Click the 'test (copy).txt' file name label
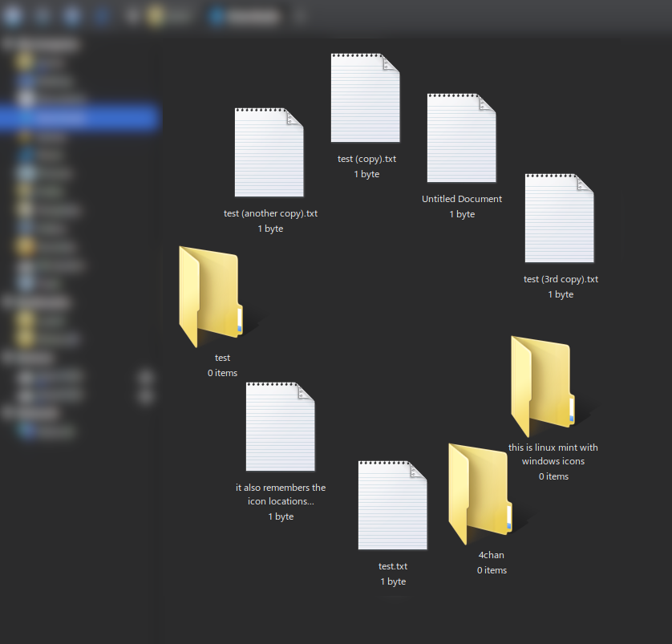Screen dimensions: 672x644 (366, 159)
